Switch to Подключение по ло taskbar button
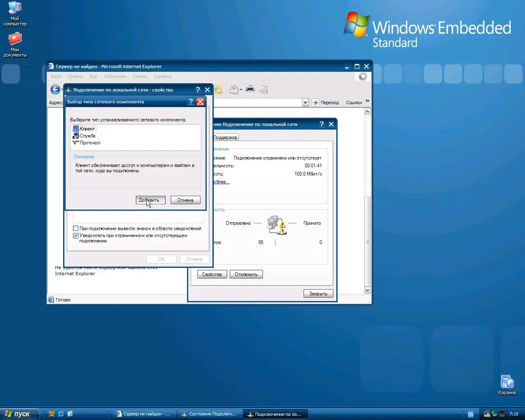525x420 pixels. pos(275,414)
